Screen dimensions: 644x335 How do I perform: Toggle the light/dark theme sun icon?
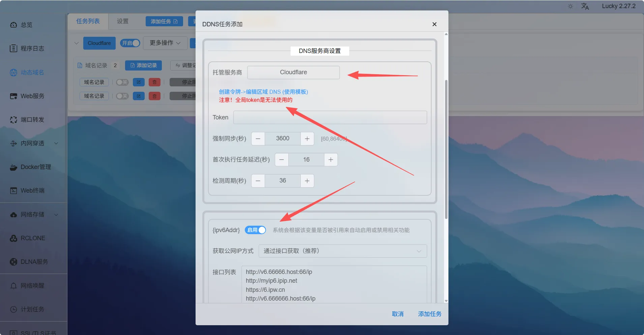tap(570, 6)
